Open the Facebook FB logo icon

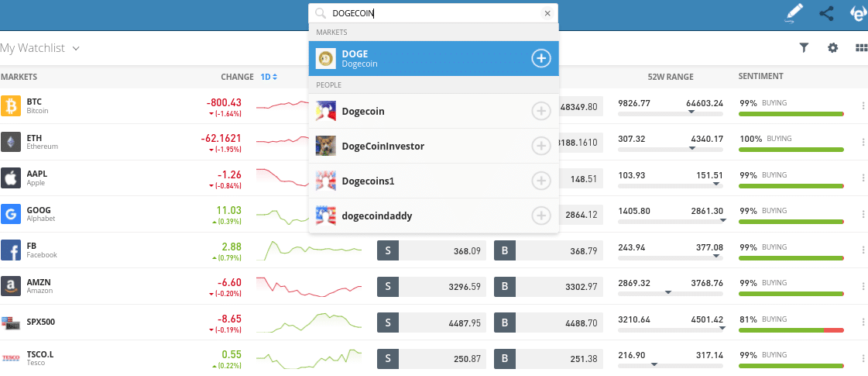pos(11,250)
